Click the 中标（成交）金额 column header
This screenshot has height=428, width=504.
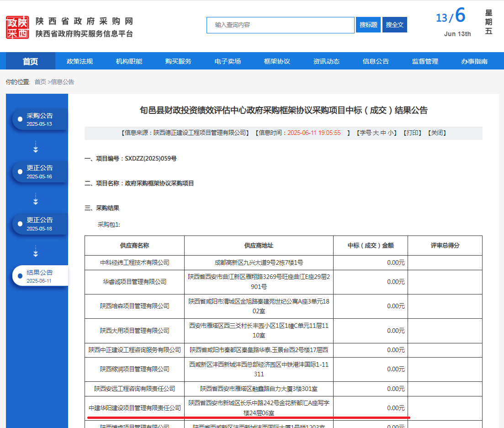pyautogui.click(x=371, y=246)
